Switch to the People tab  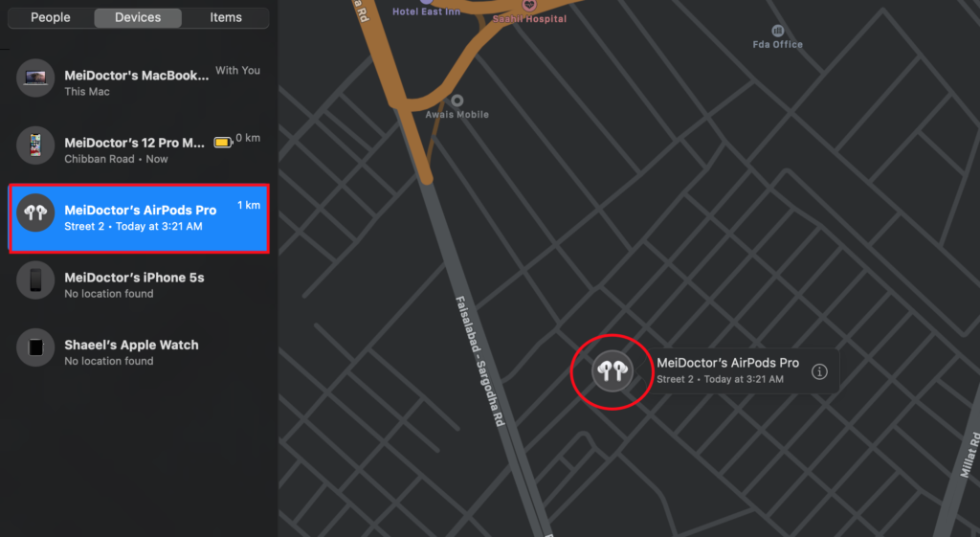[51, 17]
